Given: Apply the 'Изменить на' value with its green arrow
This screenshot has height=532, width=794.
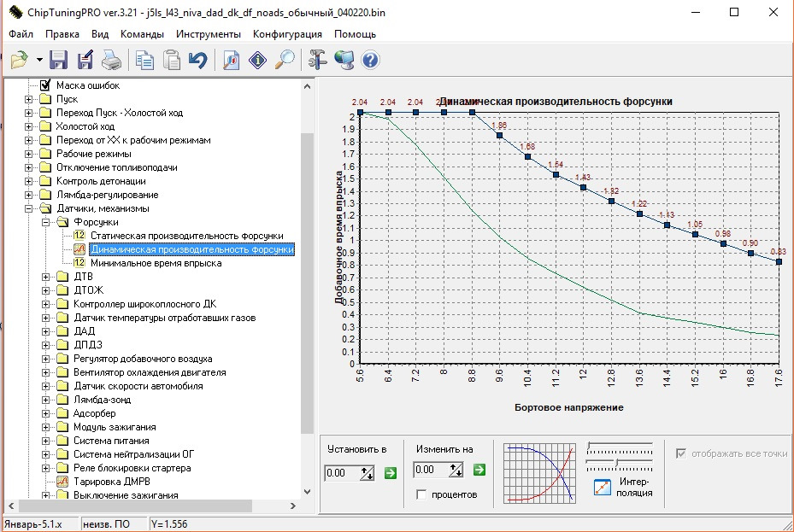Looking at the screenshot, I should tap(479, 470).
